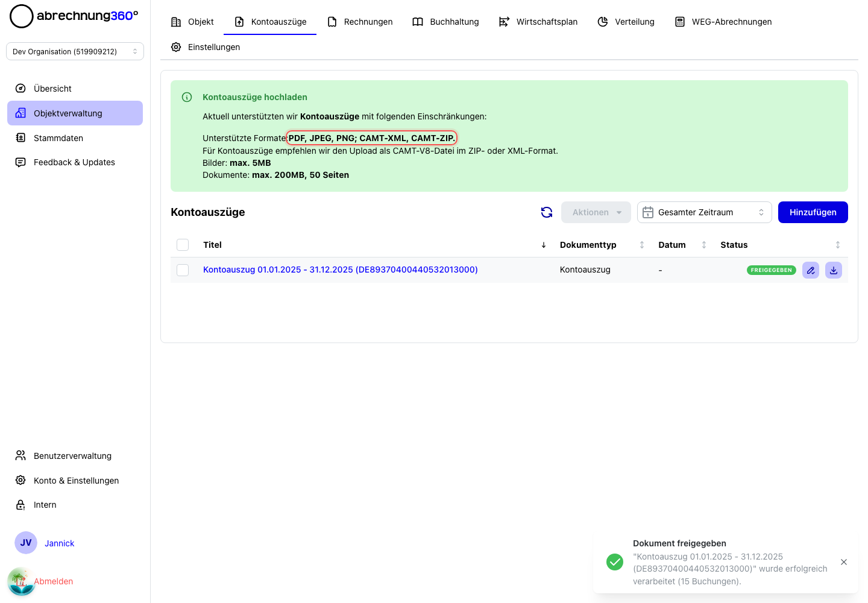Click the abrechnung360 logo
Viewport: 868px width, 603px height.
pos(74,16)
